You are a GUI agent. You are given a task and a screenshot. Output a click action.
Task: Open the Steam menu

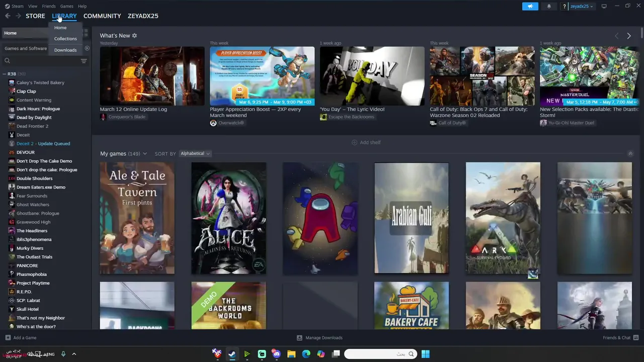18,6
